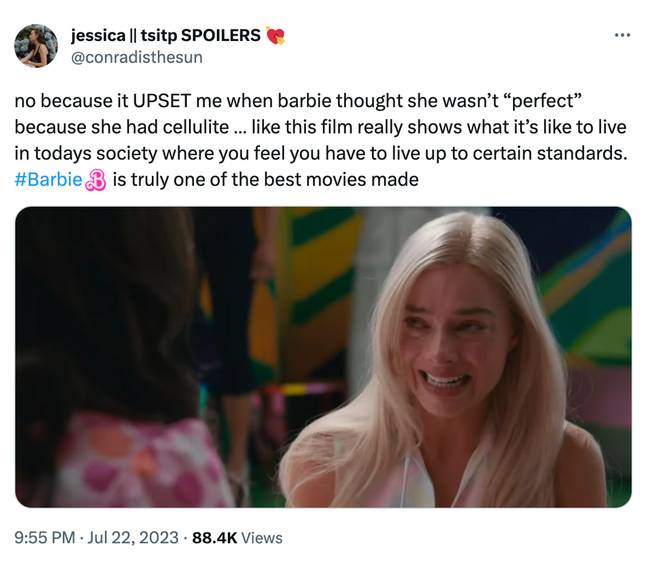Click the Jul 22, 2023 date
648x563 pixels.
pos(133,538)
